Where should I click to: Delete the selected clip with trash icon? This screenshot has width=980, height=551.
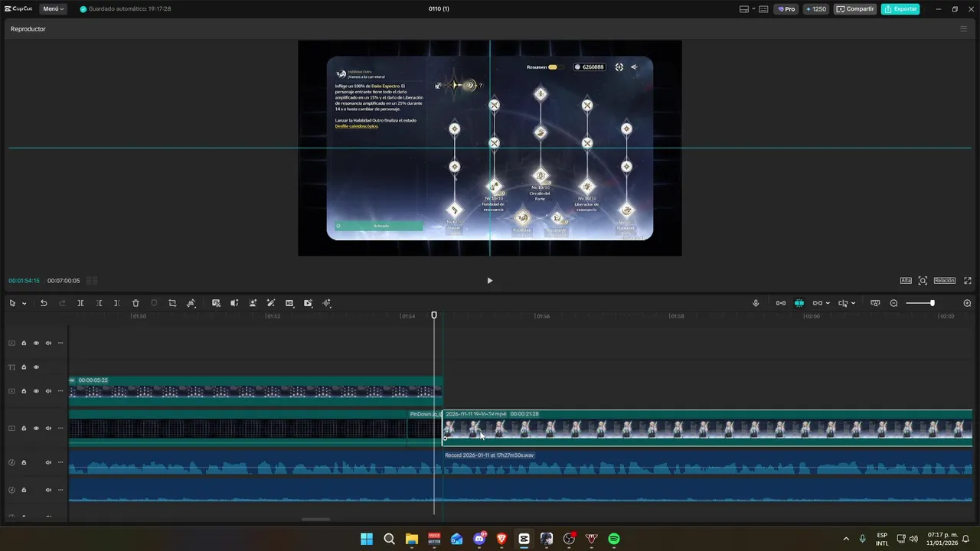coord(136,304)
